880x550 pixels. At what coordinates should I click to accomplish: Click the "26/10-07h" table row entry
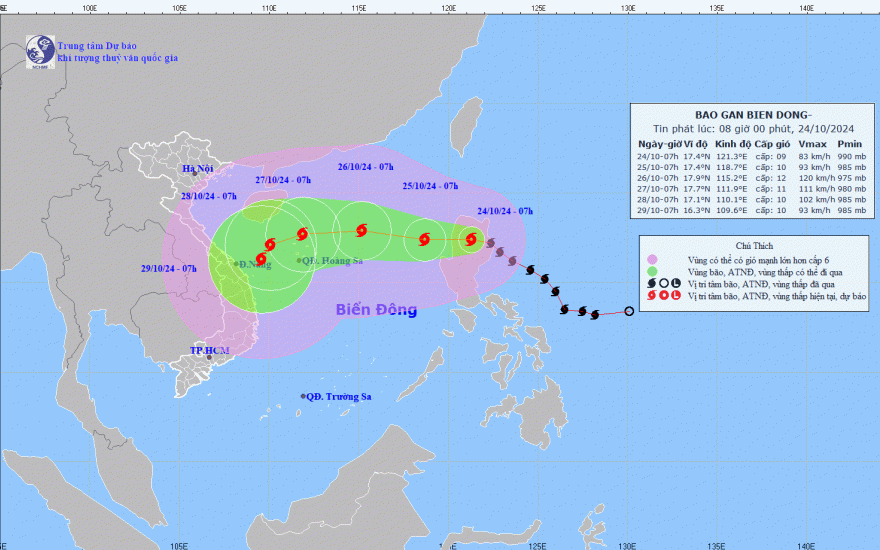tap(658, 178)
